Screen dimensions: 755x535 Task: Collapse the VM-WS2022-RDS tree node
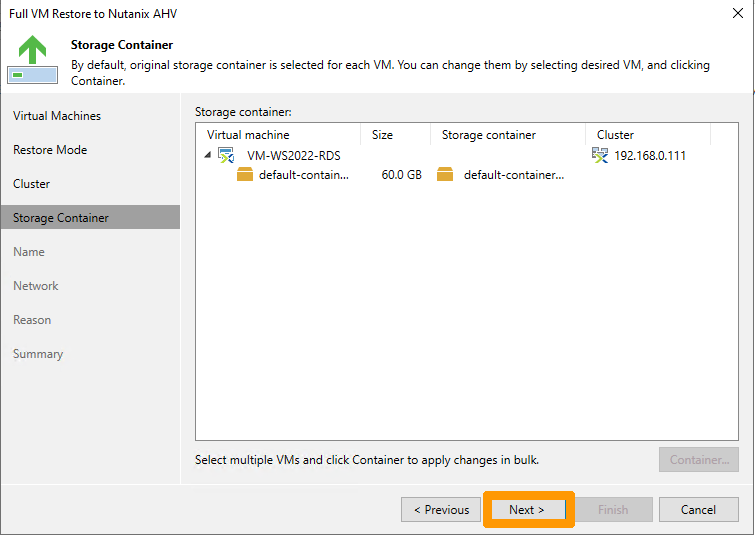click(208, 155)
